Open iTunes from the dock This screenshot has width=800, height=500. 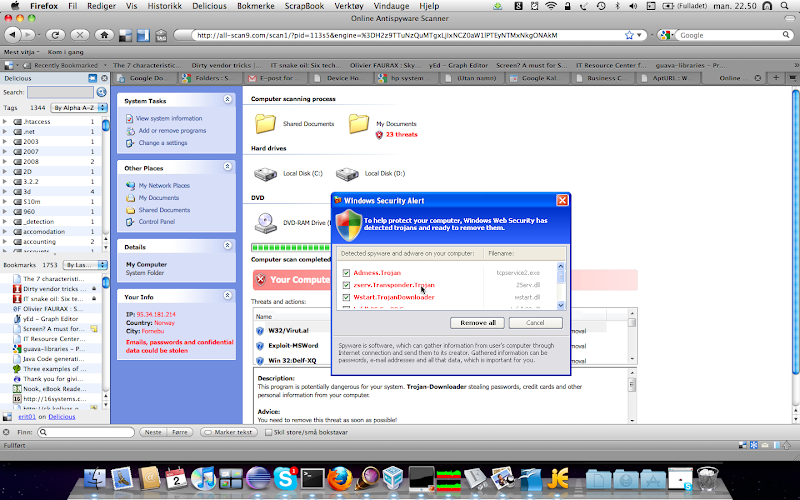204,479
